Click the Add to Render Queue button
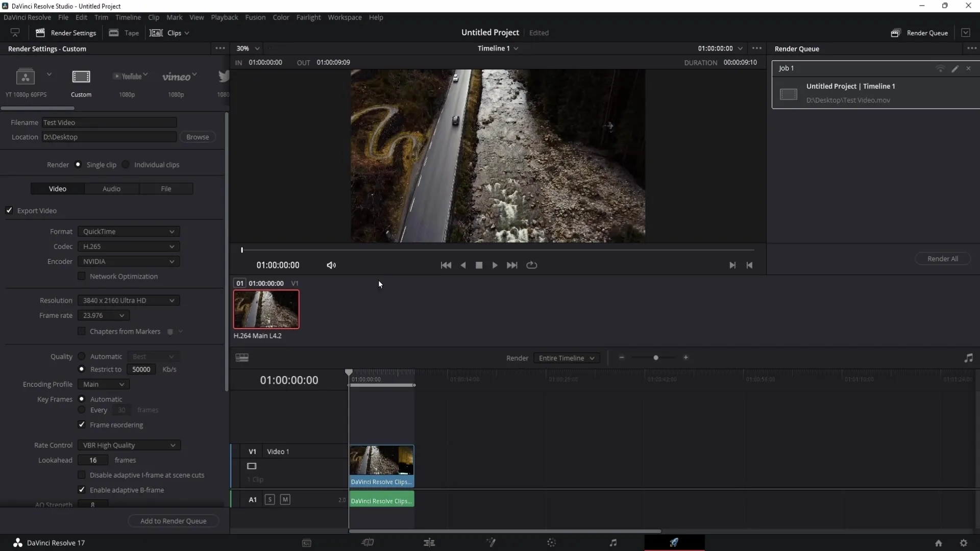 173,521
